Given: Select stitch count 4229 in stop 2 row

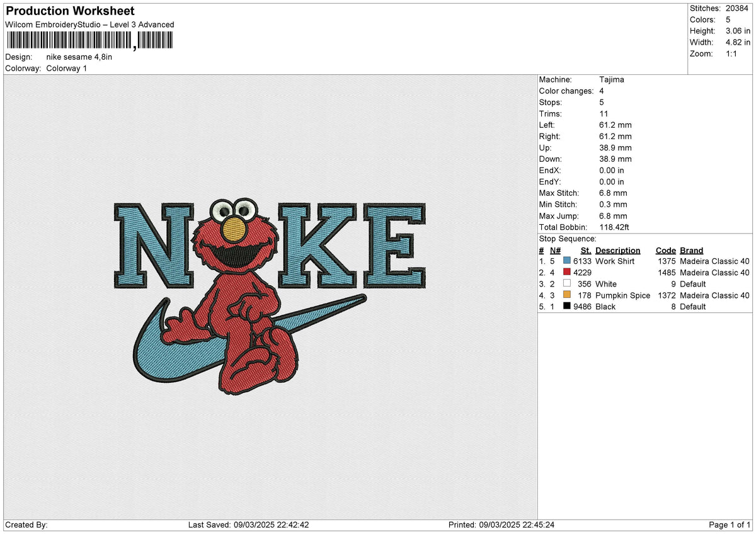Looking at the screenshot, I should pos(582,272).
